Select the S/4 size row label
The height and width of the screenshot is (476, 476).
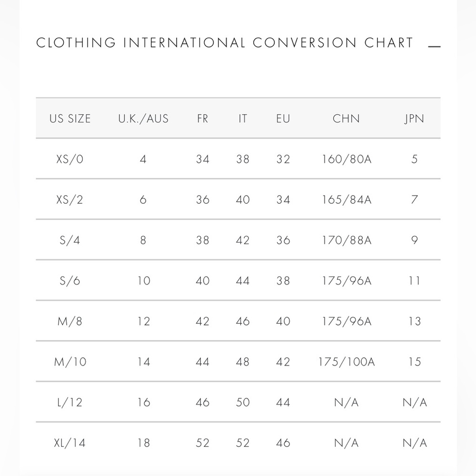[70, 240]
